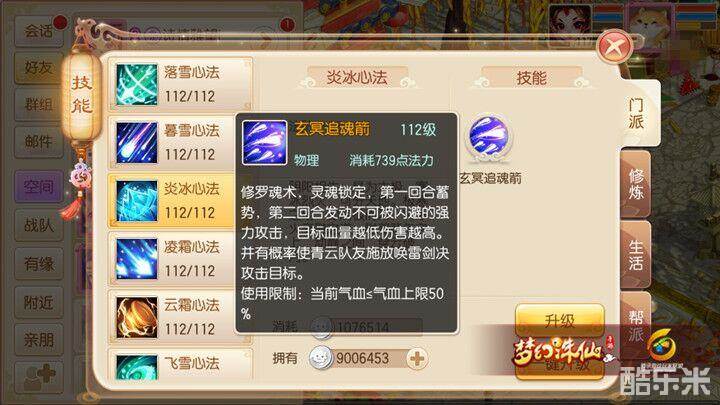Image resolution: width=720 pixels, height=405 pixels.
Task: Open the 会话 chat button
Action: click(39, 31)
